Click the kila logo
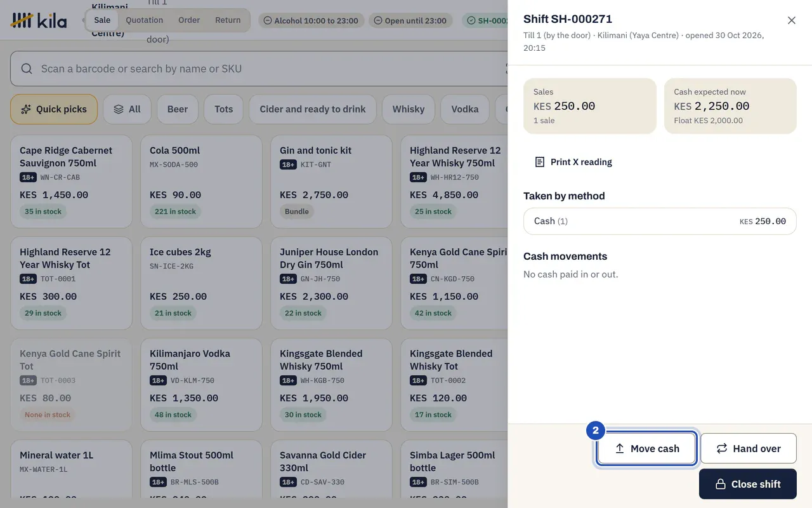The width and height of the screenshot is (812, 508). pos(39,20)
